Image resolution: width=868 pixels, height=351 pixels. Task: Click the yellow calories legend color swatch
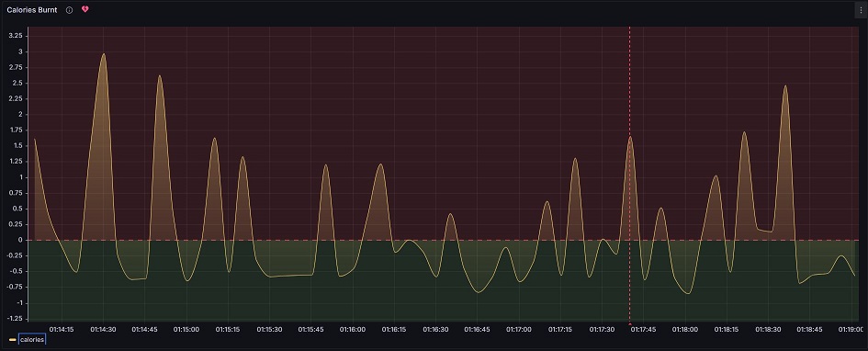(12, 339)
